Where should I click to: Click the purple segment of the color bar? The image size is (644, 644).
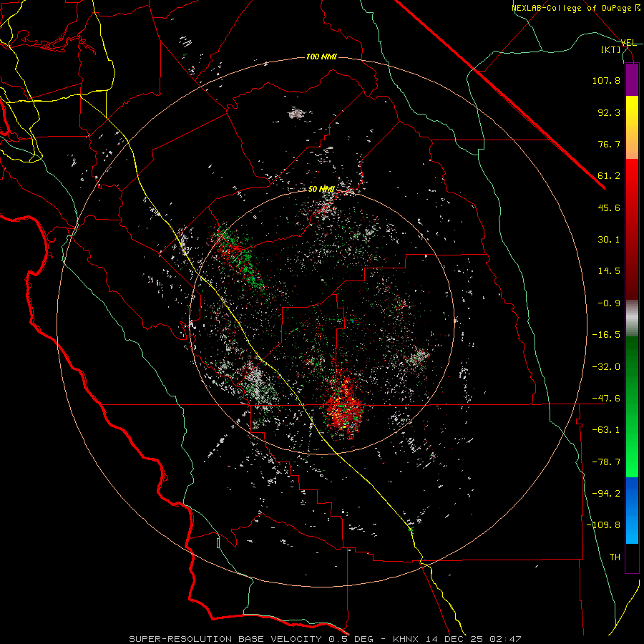632,79
